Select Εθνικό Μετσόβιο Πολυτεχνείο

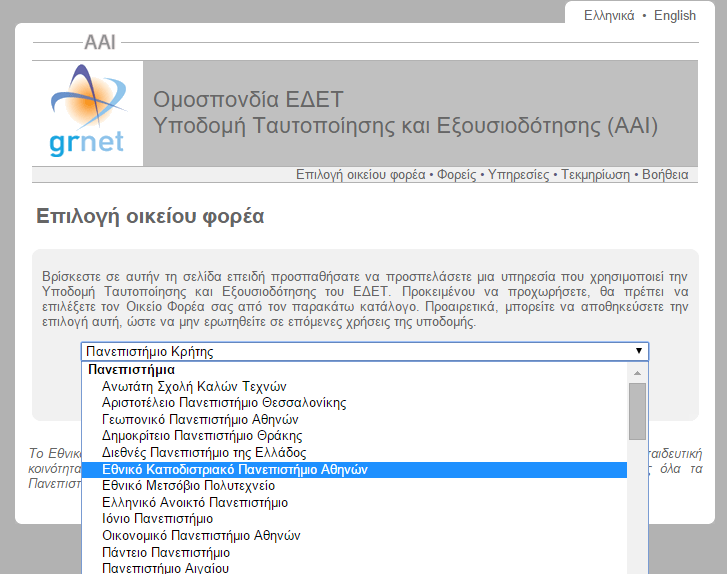[x=354, y=486]
